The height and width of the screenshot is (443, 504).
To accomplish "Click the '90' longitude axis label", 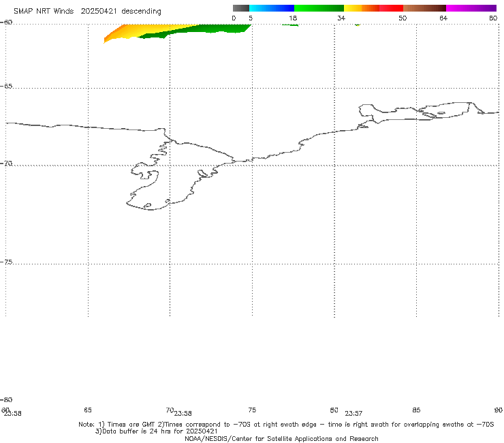I will click(x=499, y=410).
